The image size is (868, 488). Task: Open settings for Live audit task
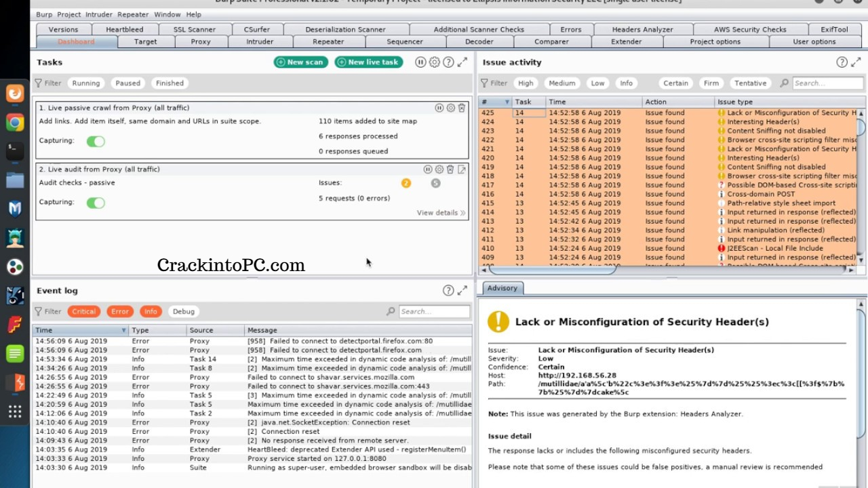point(439,169)
